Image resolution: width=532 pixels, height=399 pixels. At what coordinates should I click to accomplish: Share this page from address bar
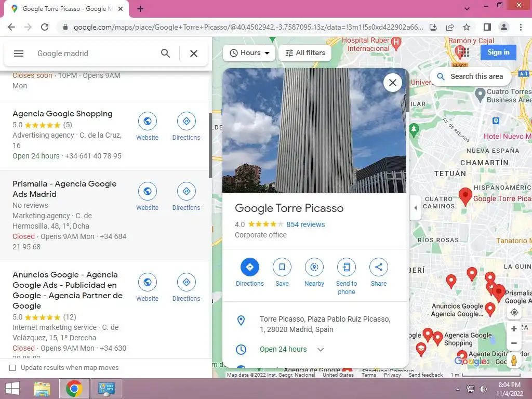(450, 27)
